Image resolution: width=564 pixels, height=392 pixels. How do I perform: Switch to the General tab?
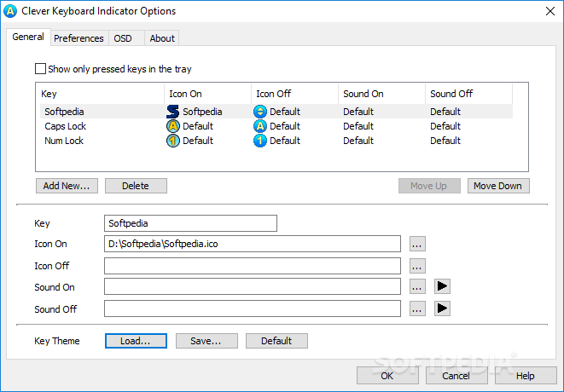point(28,37)
